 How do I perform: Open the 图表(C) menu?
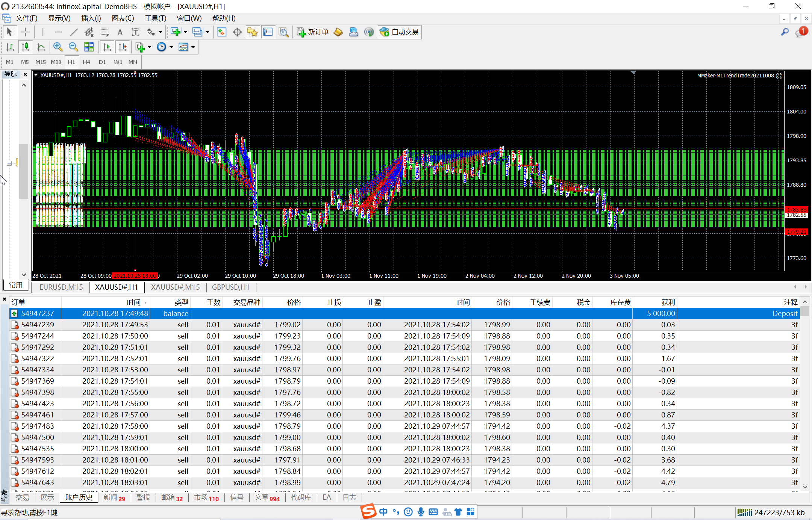coord(123,18)
